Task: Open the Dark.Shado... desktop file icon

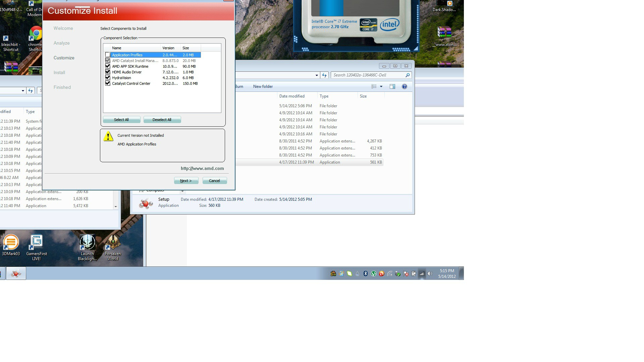Action: (x=444, y=6)
